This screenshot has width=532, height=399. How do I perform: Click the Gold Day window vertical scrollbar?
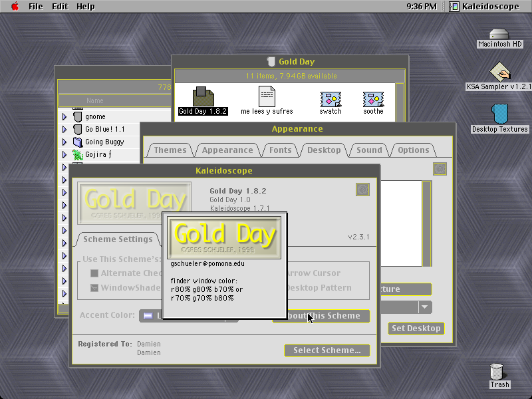[x=400, y=102]
